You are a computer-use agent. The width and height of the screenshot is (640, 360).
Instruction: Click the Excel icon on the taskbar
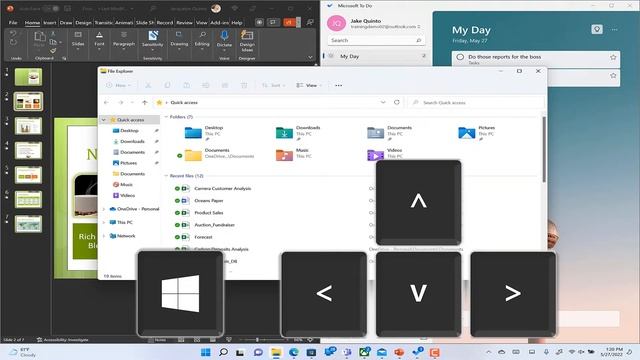coord(364,352)
